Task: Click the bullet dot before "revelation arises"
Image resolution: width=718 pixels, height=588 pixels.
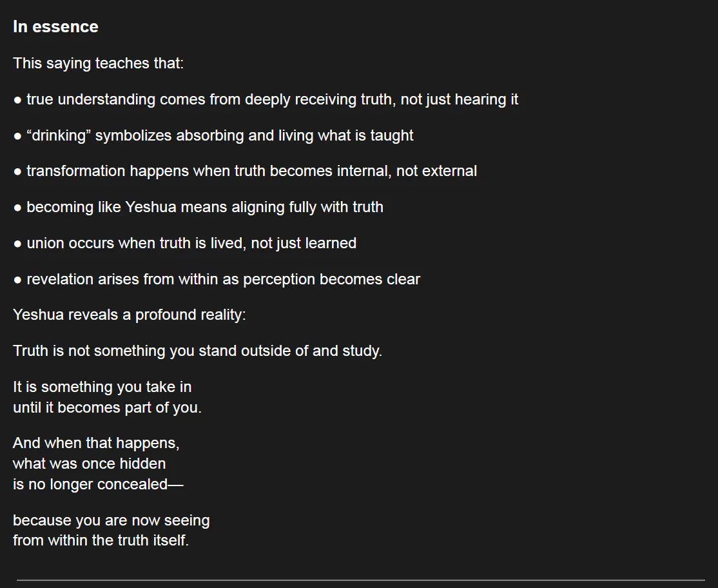Action: pyautogui.click(x=17, y=280)
